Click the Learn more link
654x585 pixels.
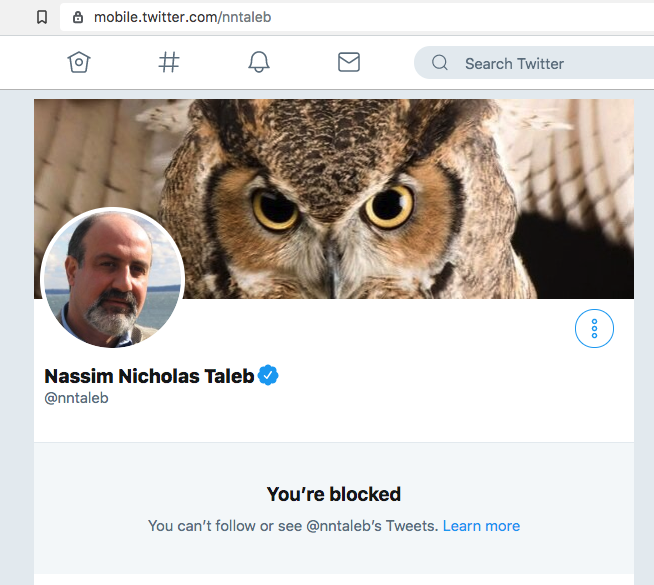coord(481,525)
